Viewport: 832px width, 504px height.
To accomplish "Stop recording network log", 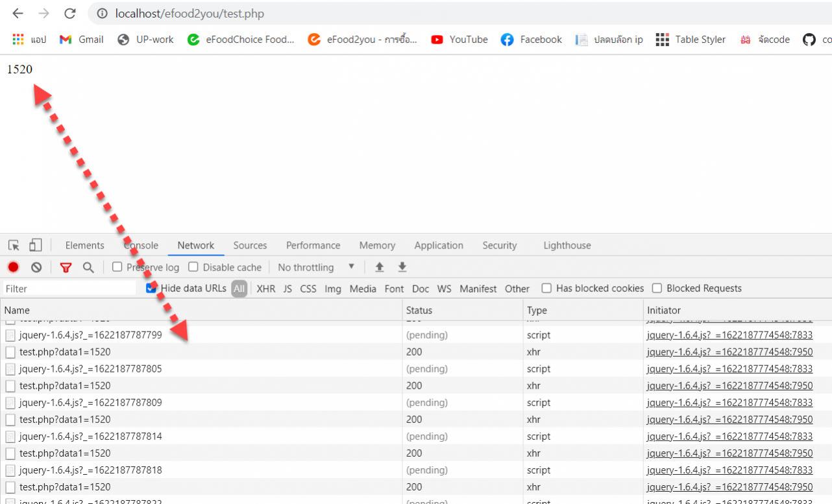I will pos(14,267).
